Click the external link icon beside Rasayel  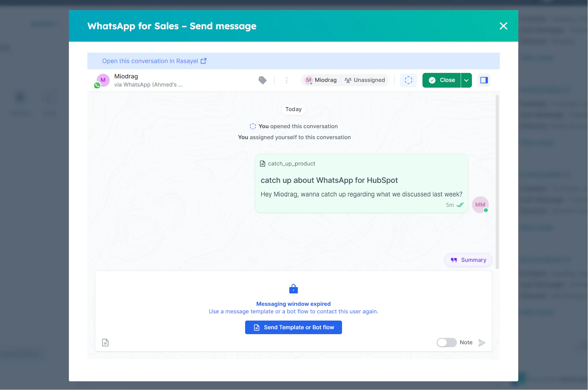(204, 61)
